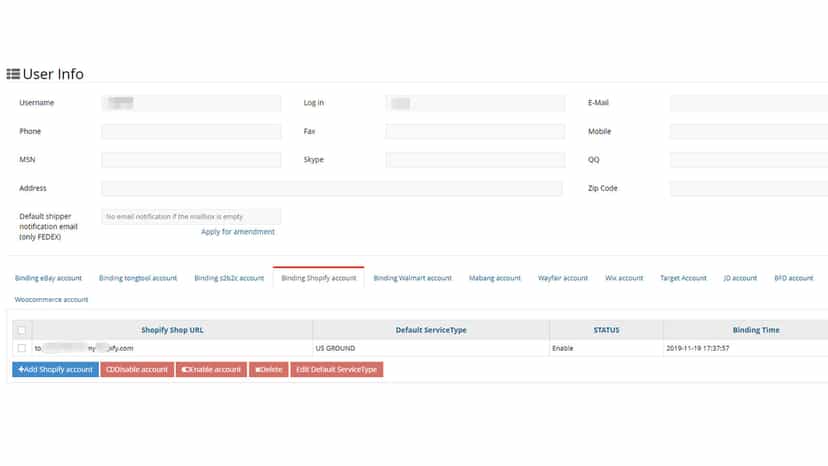
Task: Open the JD account tab
Action: click(740, 278)
